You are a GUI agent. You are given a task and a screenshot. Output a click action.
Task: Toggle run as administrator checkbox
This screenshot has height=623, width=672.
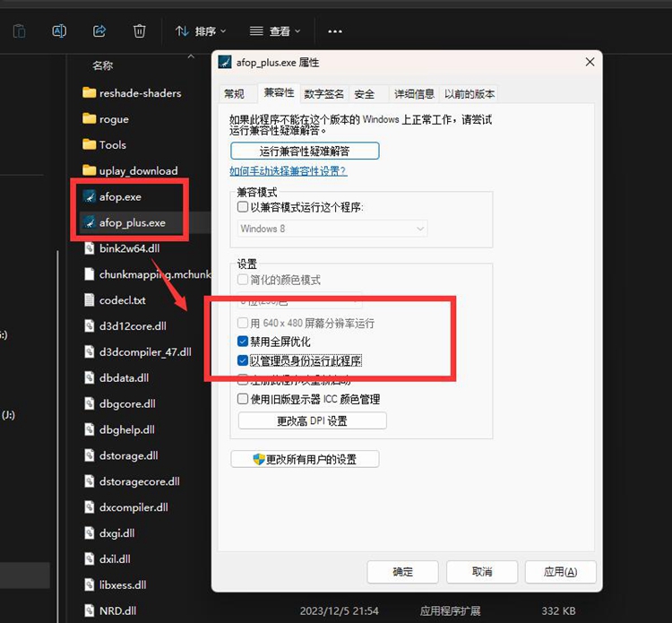pyautogui.click(x=243, y=361)
